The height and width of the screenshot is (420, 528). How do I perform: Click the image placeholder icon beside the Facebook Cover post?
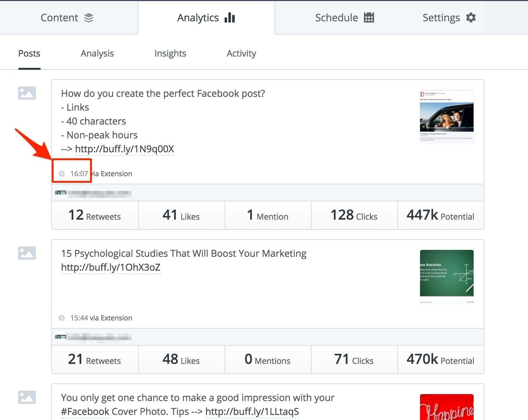click(27, 398)
